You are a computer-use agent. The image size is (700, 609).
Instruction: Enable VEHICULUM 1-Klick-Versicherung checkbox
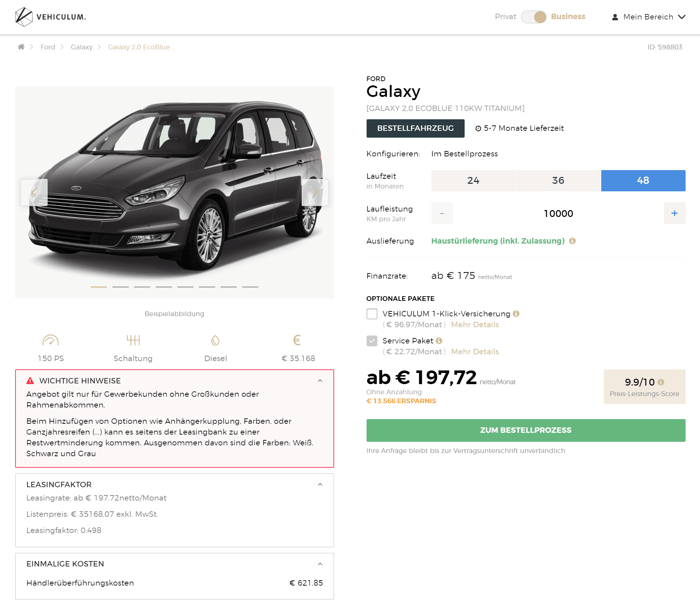pyautogui.click(x=372, y=314)
